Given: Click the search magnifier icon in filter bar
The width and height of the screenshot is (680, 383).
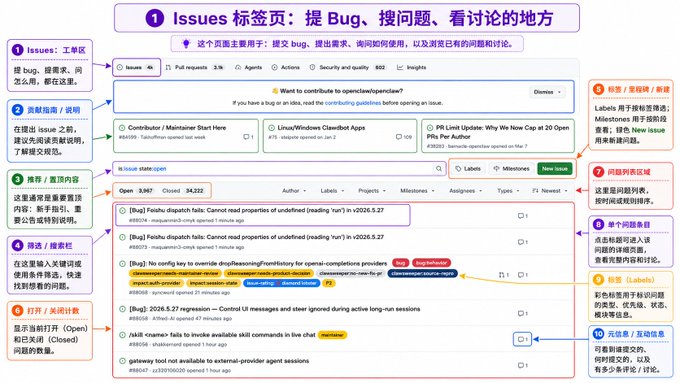Looking at the screenshot, I should [438, 169].
